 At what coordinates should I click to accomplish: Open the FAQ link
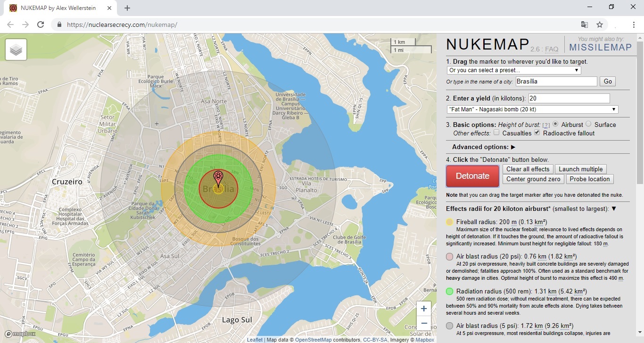coord(552,49)
